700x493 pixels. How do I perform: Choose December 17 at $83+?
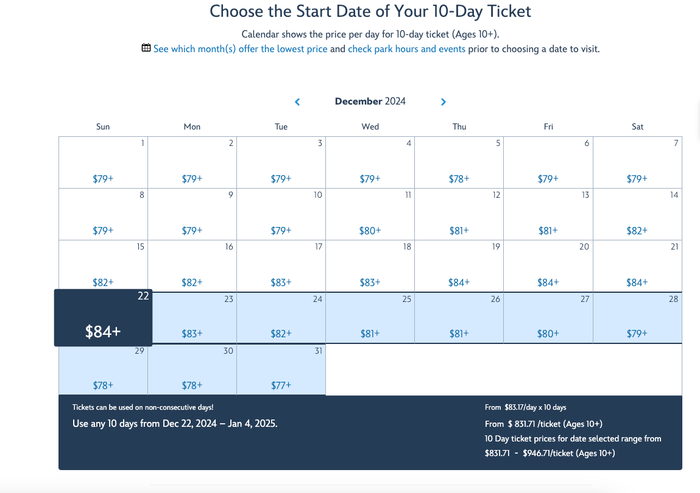point(281,266)
